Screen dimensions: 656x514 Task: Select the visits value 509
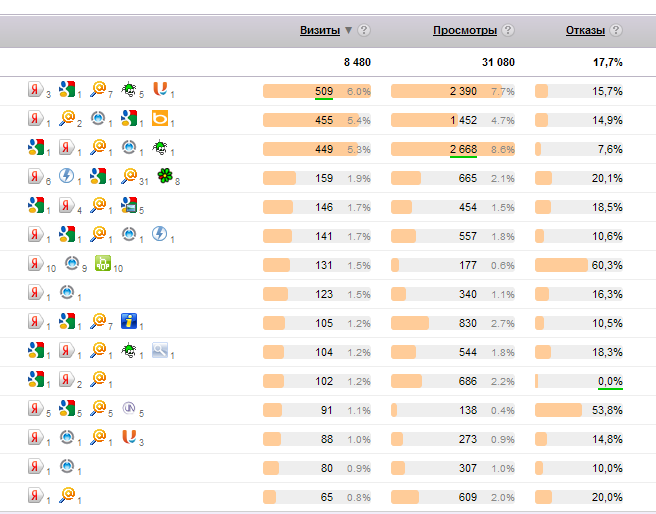[324, 91]
